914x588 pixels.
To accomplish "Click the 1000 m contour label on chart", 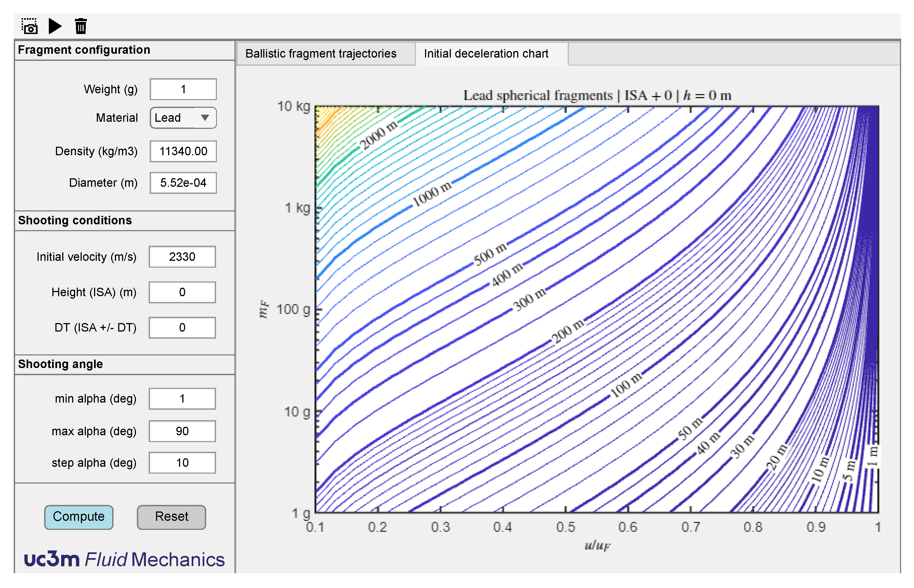I will [x=432, y=194].
